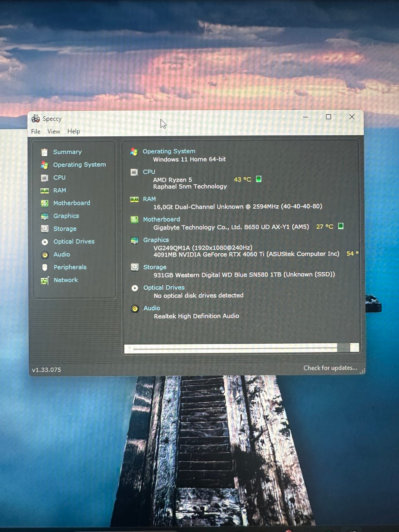Open Operating System section in sidebar
This screenshot has width=399, height=532.
click(79, 165)
